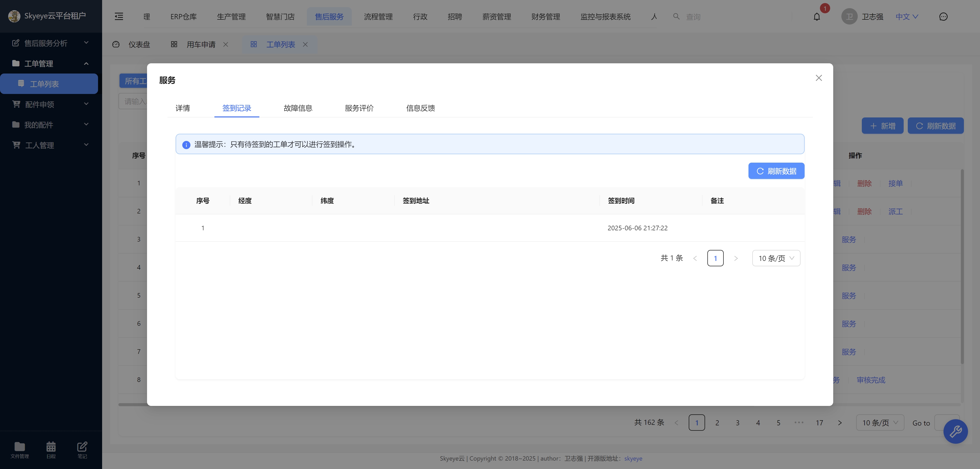Screen dimensions: 980x469
Task: Close the 工单列表 tab
Action: pos(305,44)
